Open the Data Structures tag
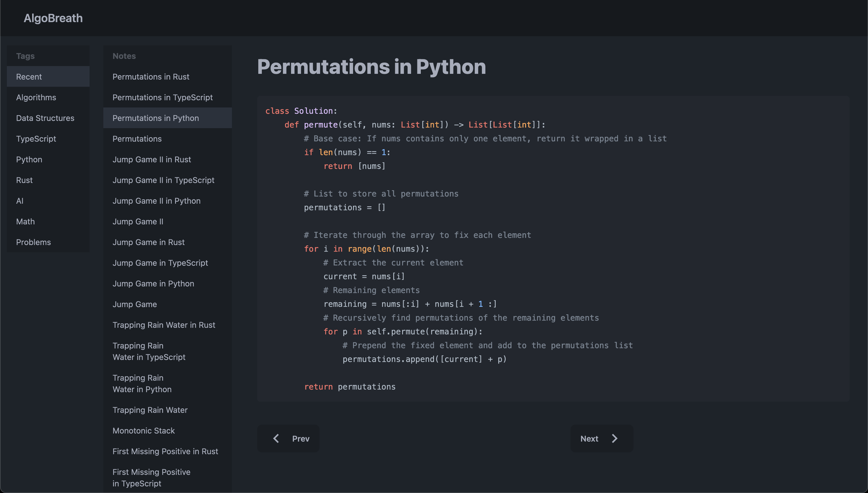 point(45,118)
